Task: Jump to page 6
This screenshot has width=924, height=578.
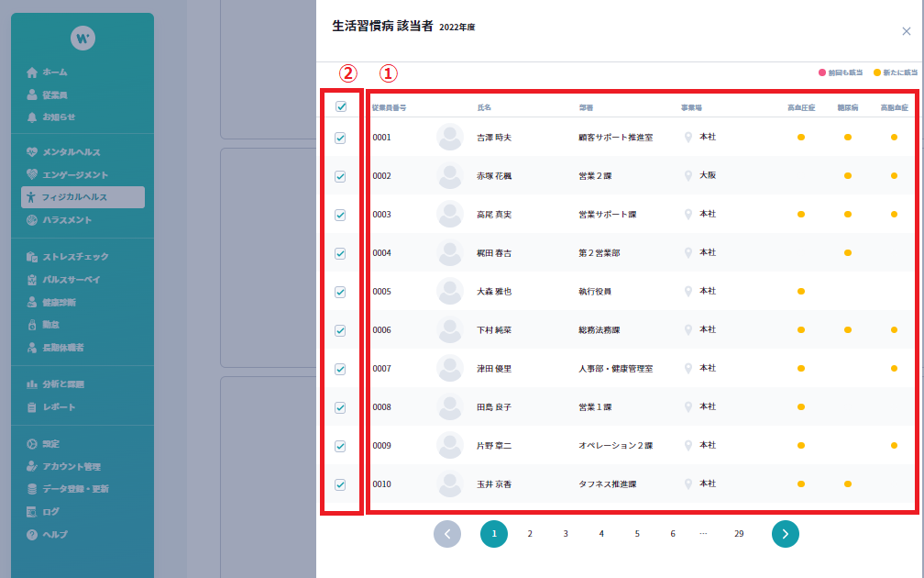Action: (x=673, y=534)
